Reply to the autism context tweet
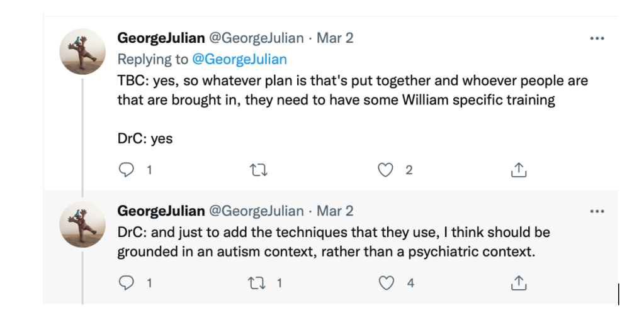The height and width of the screenshot is (315, 644). coord(125,283)
